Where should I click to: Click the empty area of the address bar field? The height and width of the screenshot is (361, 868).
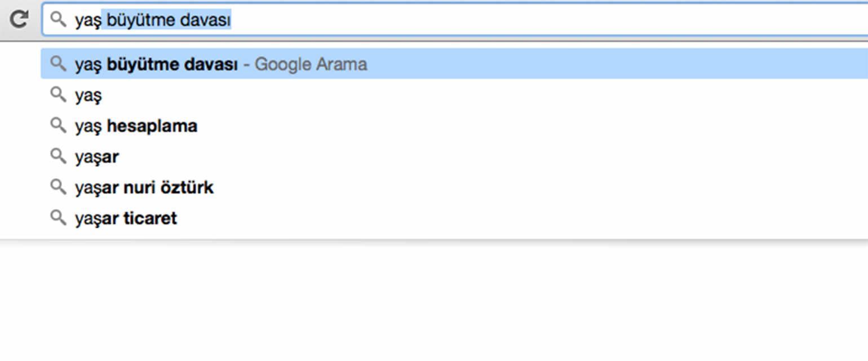547,20
